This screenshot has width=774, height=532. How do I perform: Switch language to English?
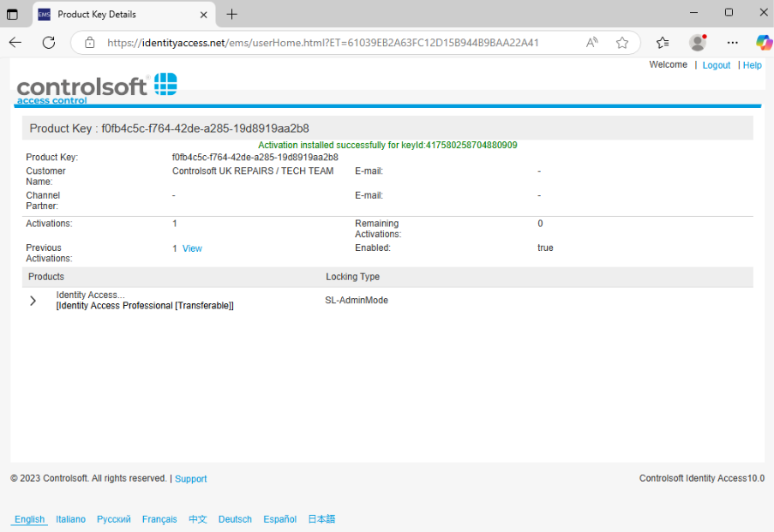tap(29, 519)
